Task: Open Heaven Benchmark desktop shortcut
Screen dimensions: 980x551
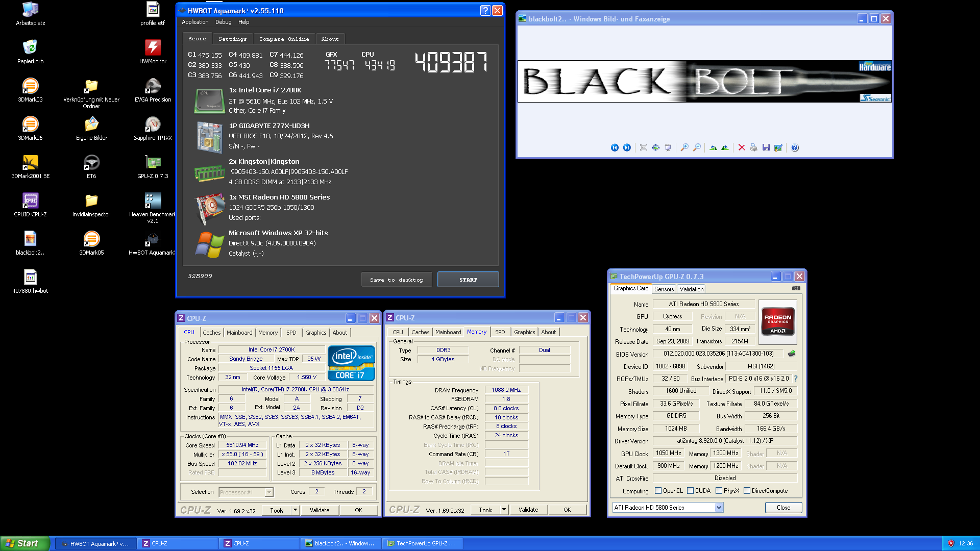Action: [153, 208]
